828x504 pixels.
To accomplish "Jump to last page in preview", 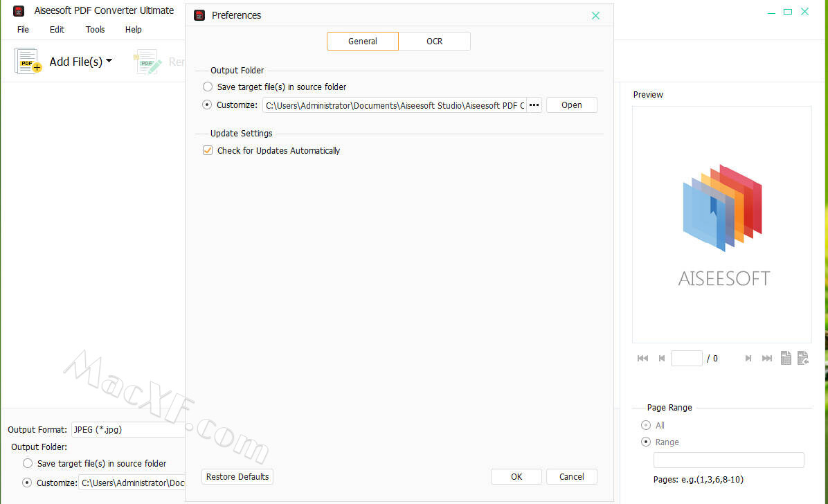I will [767, 358].
